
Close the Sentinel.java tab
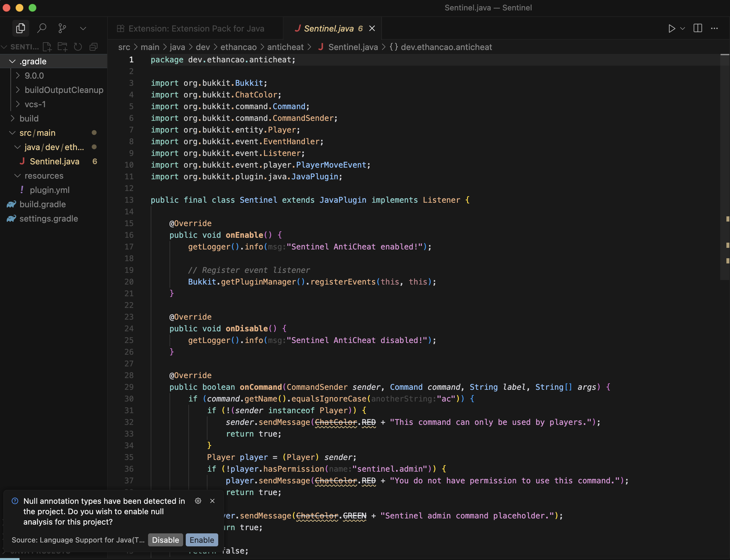372,29
